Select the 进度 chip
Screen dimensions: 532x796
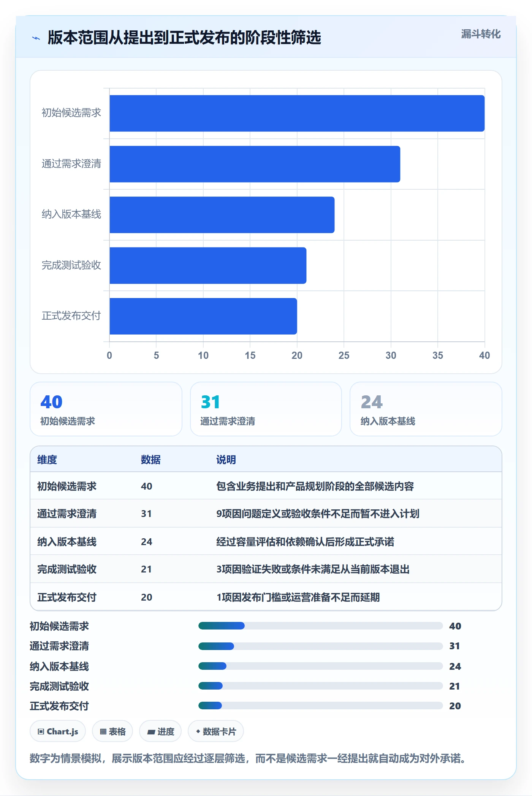pyautogui.click(x=160, y=731)
